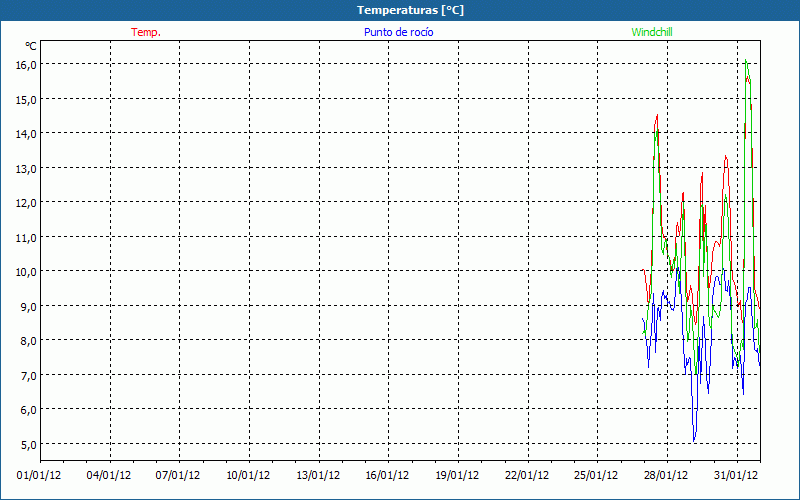800x500 pixels.
Task: Click the 'Temperaturas [°C]' chart title
Action: (410, 10)
